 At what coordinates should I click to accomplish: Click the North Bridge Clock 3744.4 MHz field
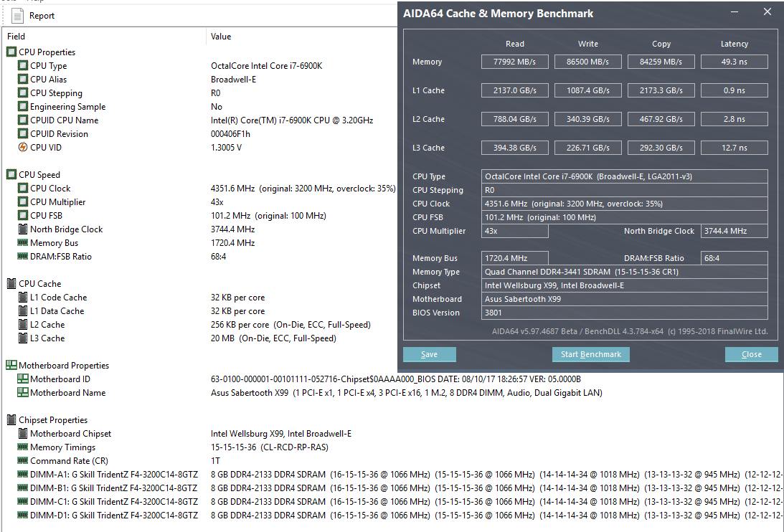[734, 230]
